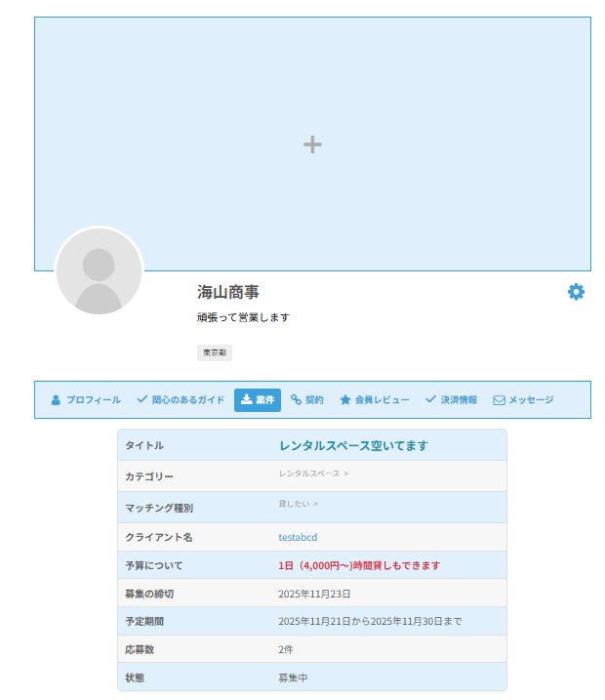Click the checkmark icon beside 決済情報
This screenshot has width=605, height=700.
(430, 399)
